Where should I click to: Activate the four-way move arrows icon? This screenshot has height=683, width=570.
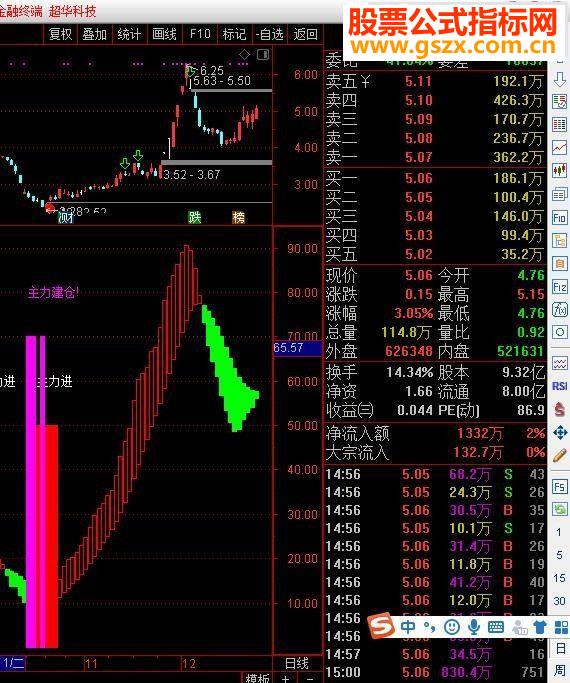tap(560, 432)
